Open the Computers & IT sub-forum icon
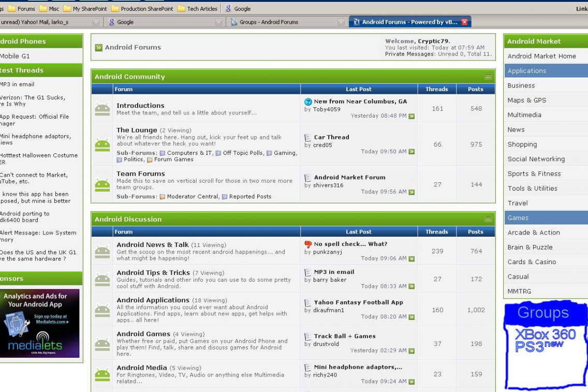Image resolution: width=588 pixels, height=392 pixels. pyautogui.click(x=162, y=153)
